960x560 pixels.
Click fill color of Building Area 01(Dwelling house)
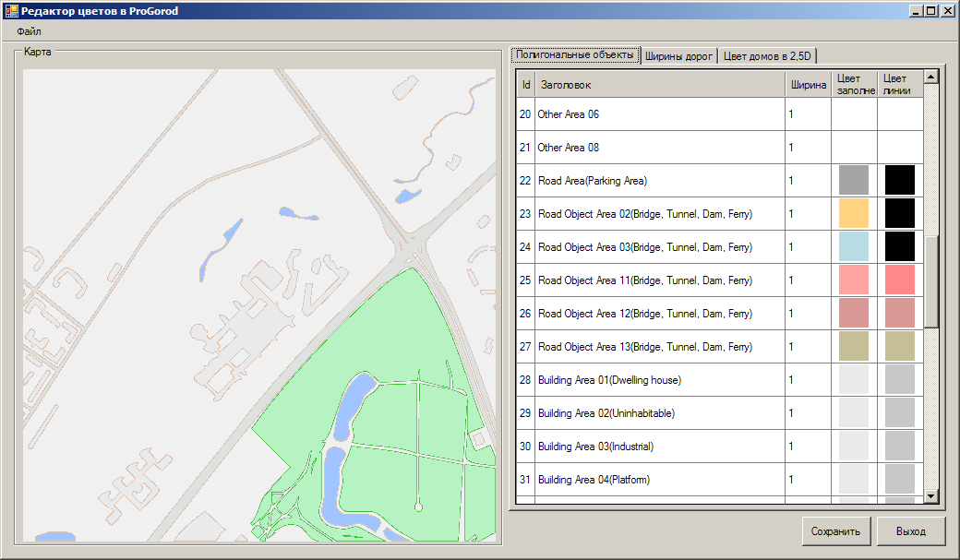pyautogui.click(x=854, y=379)
